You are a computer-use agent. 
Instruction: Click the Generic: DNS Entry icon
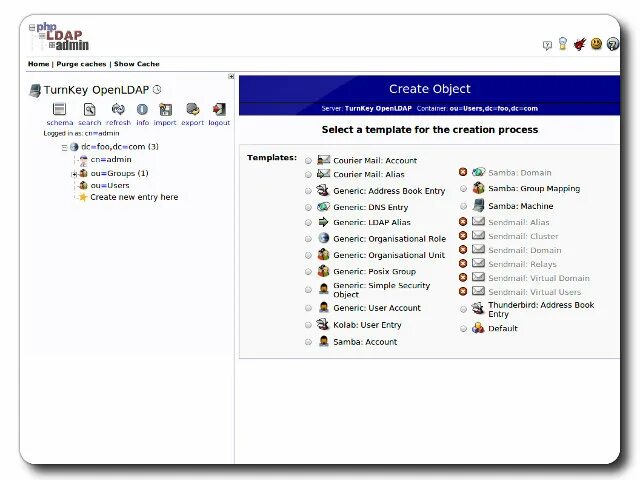click(323, 207)
